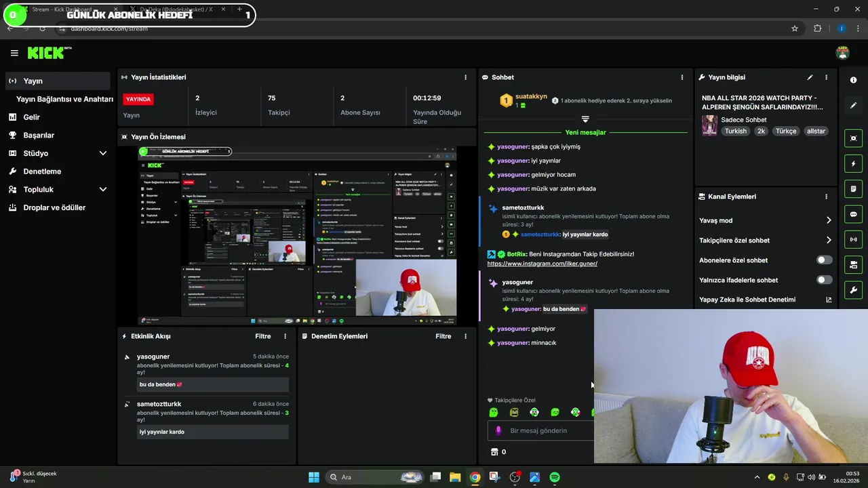Open Yayın Bağlantısı ve Anahtarı page
868x488 pixels.
pos(64,99)
